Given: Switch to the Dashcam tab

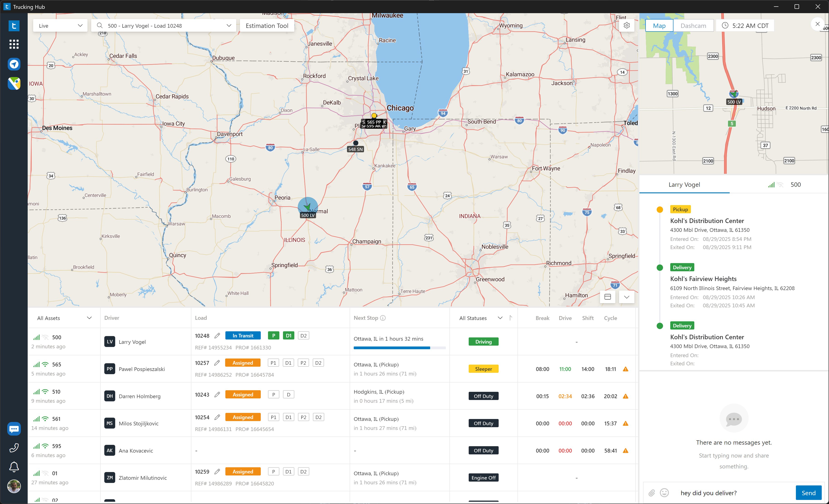Looking at the screenshot, I should (x=693, y=26).
